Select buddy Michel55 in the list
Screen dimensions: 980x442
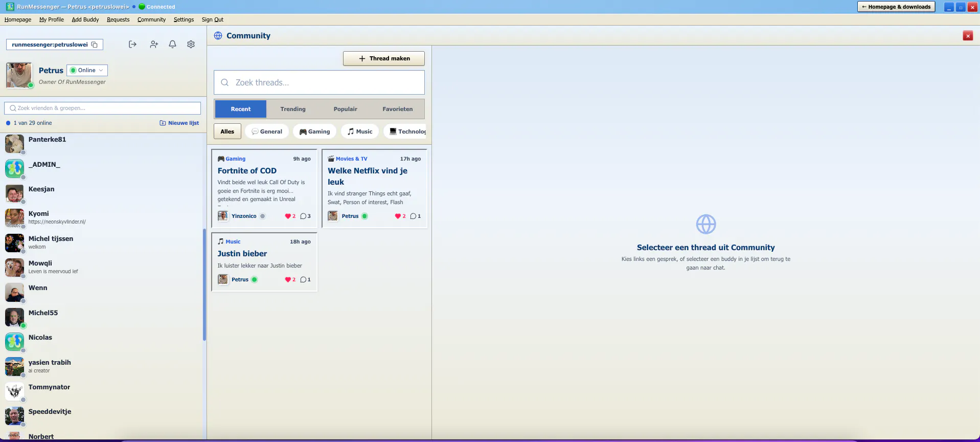click(102, 317)
